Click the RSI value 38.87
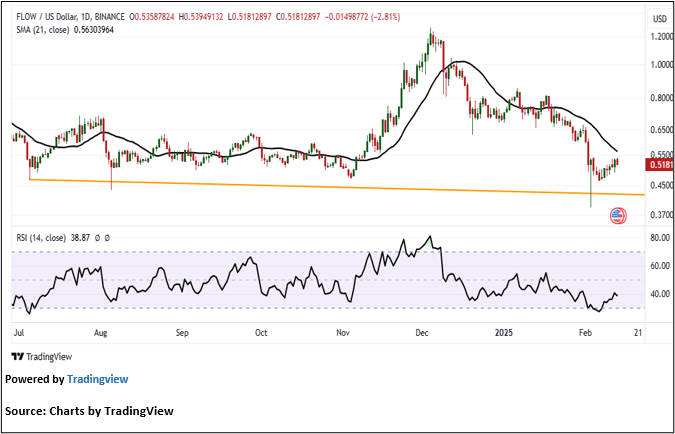 [79, 238]
